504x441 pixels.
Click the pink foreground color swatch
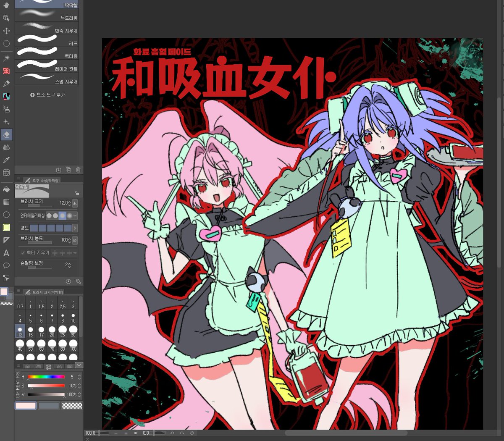25,406
